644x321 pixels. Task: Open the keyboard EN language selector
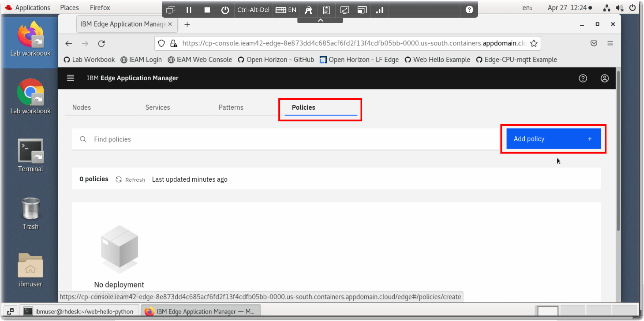[x=286, y=10]
